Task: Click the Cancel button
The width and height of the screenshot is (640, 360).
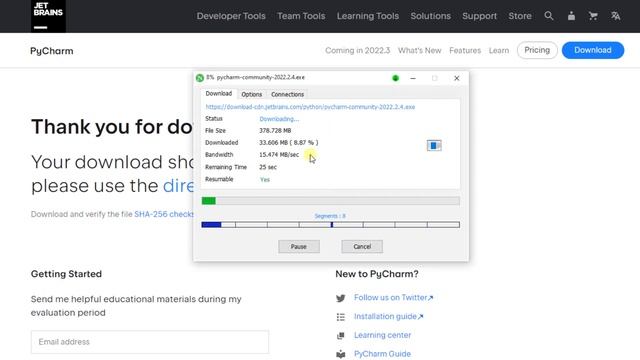Action: click(362, 247)
